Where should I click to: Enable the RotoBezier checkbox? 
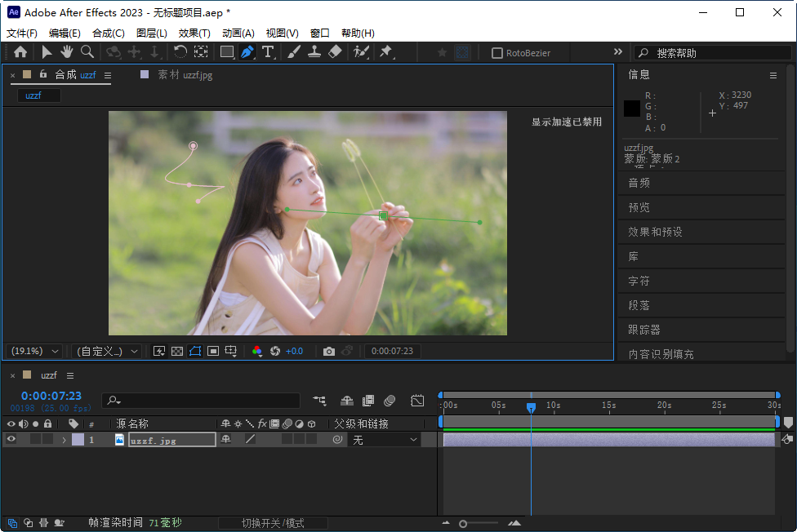[496, 53]
